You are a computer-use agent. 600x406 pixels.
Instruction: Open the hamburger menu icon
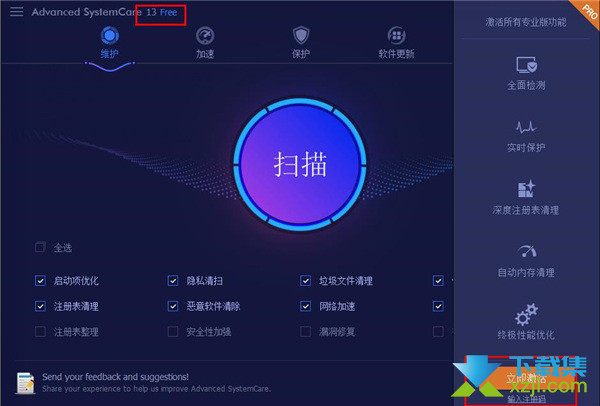point(16,12)
